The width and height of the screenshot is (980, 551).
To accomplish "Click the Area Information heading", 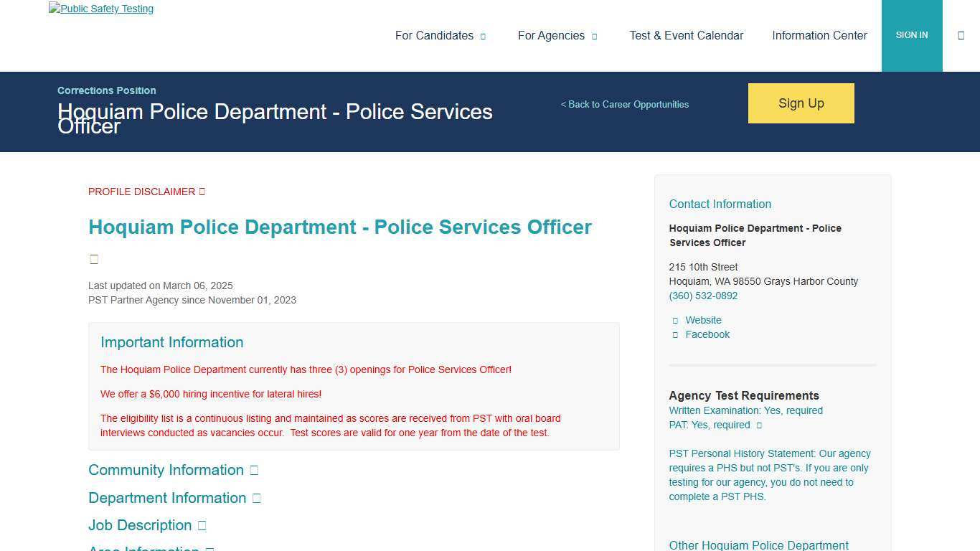I will pos(143,548).
